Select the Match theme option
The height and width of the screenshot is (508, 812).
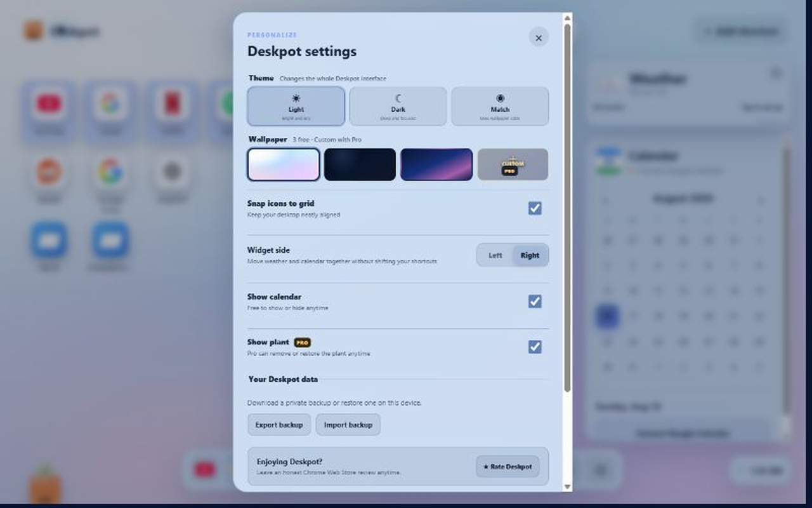pos(500,106)
